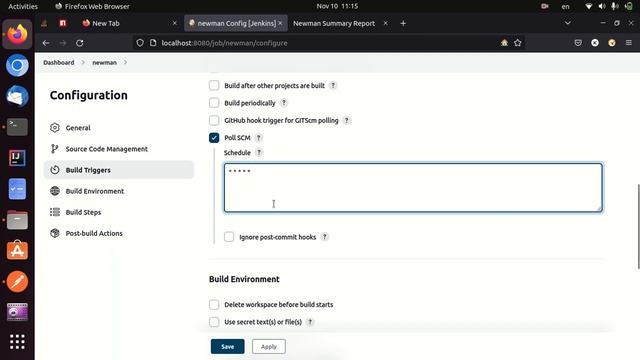Open the system clock Nov 10 11:15
The height and width of the screenshot is (360, 640).
[337, 6]
